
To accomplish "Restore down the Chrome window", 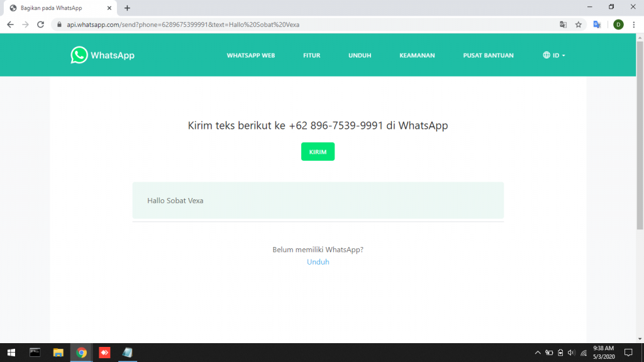I will [x=611, y=7].
